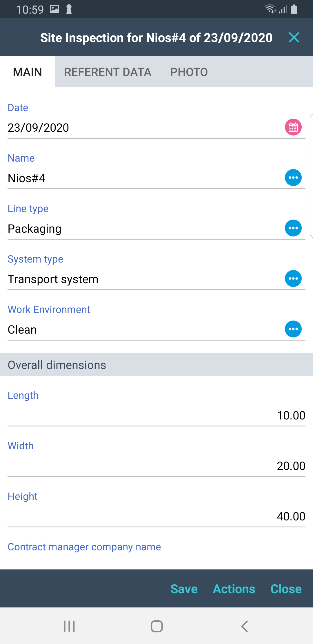Open Work Environment options dots button

tap(293, 329)
